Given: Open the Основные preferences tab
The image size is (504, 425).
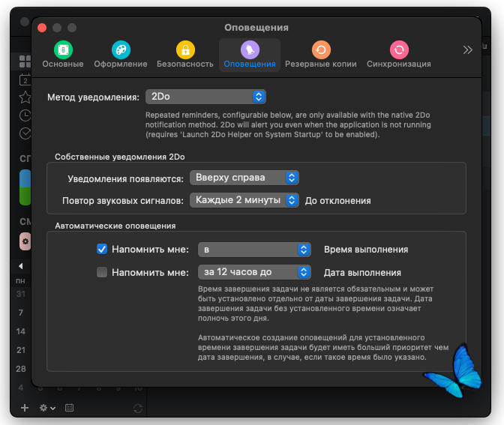Looking at the screenshot, I should pos(63,55).
